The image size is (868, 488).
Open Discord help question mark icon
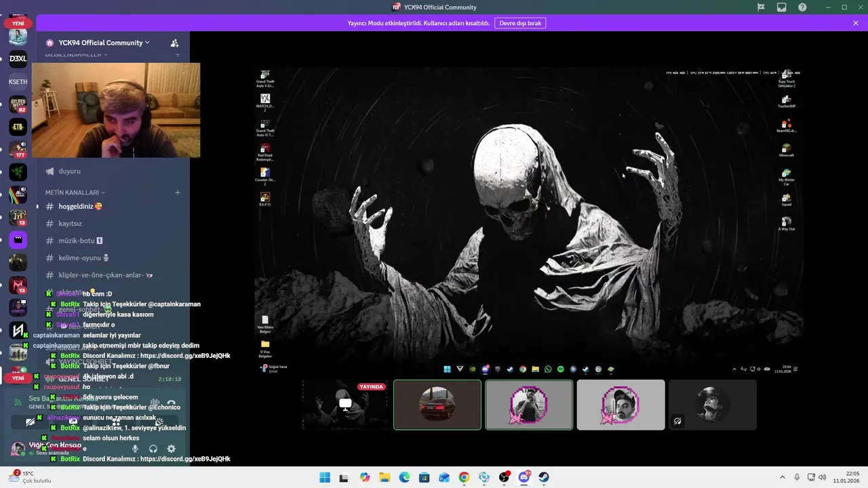click(802, 7)
